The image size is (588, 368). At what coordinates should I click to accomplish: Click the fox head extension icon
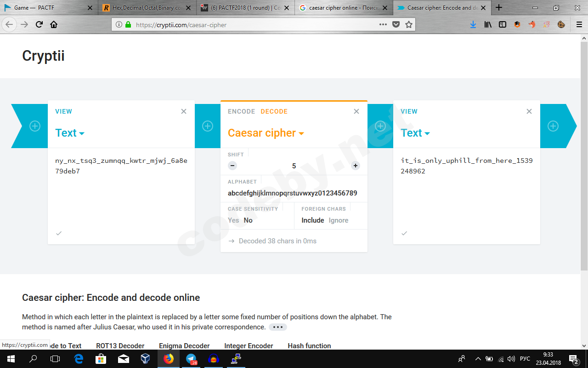tap(532, 24)
